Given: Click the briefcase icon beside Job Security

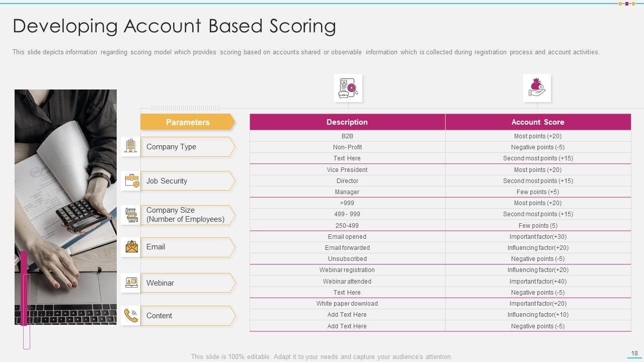Looking at the screenshot, I should [131, 180].
